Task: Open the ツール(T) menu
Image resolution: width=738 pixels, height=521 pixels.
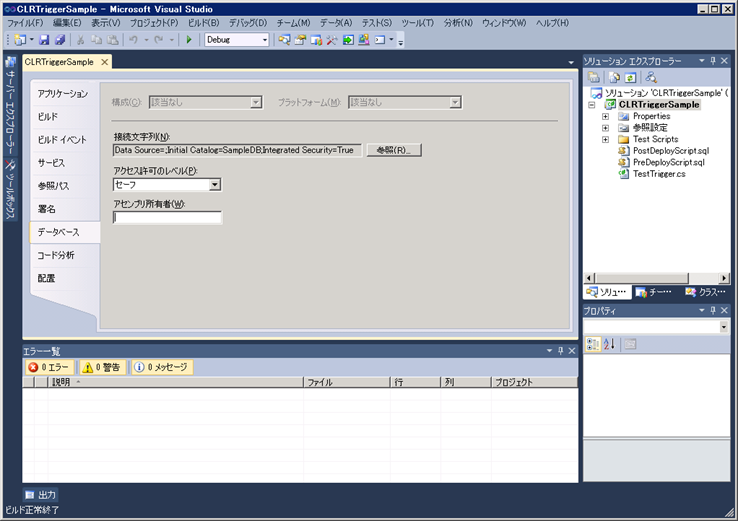Action: pos(417,23)
